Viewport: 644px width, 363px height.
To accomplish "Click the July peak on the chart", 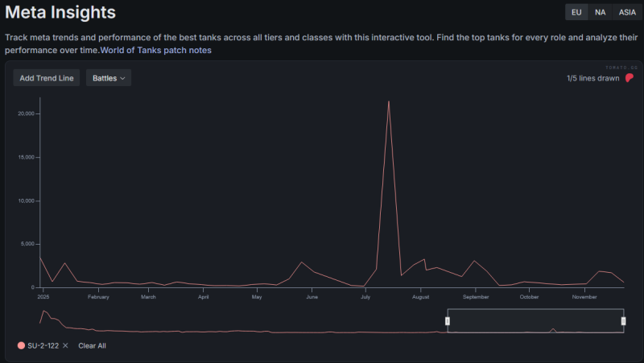I will 389,102.
